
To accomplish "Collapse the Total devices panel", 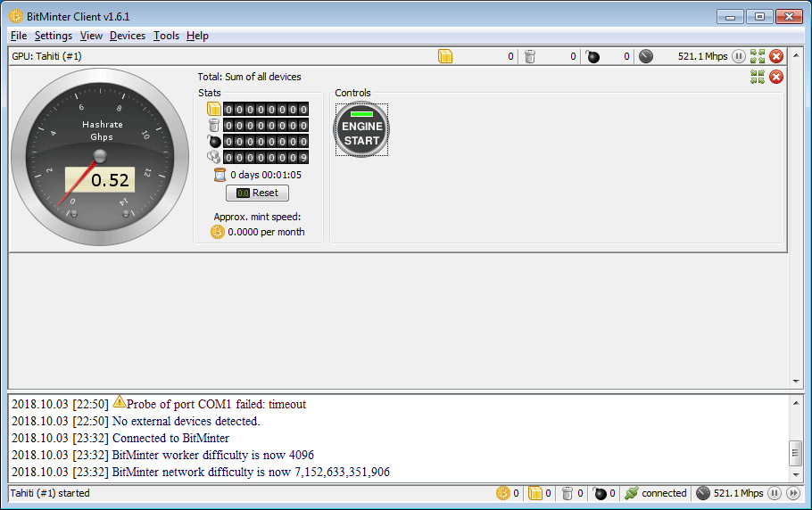I will click(758, 77).
